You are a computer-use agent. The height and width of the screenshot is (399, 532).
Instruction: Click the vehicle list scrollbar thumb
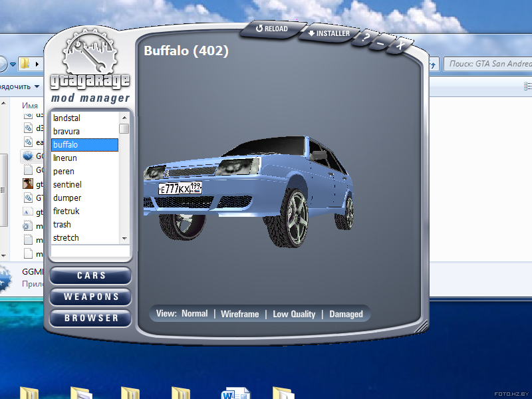coord(124,128)
